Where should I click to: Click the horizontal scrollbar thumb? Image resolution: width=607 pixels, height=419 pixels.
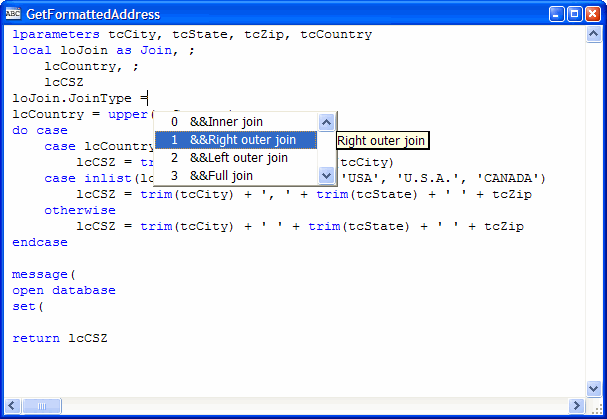(42, 406)
